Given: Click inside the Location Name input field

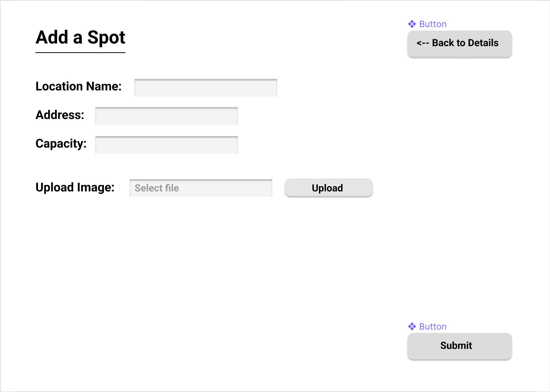Looking at the screenshot, I should coord(206,87).
